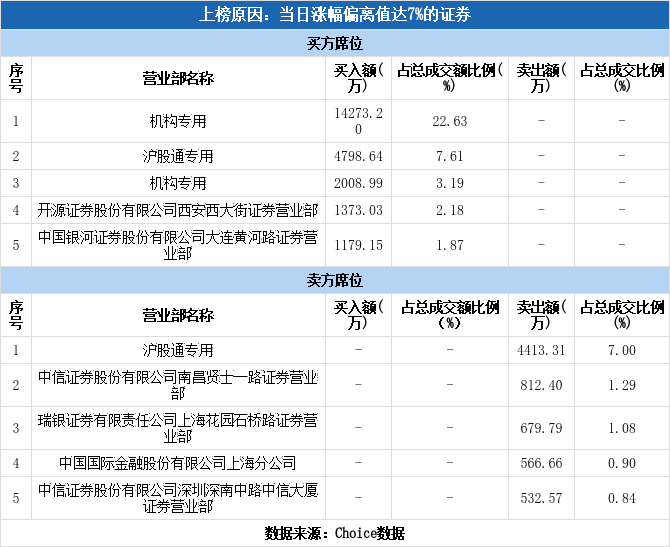Image resolution: width=670 pixels, height=547 pixels.
Task: Click buy amount 14273.20 cell
Action: tap(358, 121)
